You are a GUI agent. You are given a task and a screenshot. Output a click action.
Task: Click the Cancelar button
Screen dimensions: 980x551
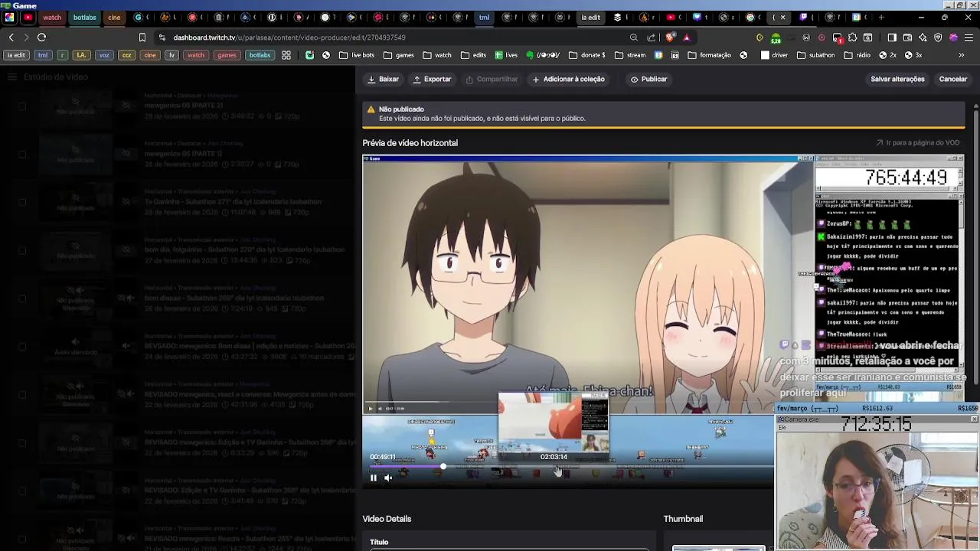[953, 79]
